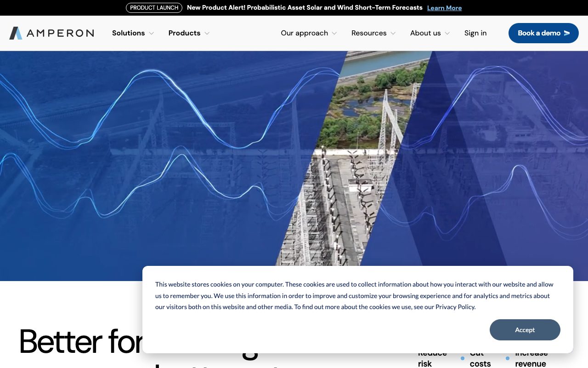Click the New Product Alert announcement text
The image size is (588, 368).
(x=305, y=8)
